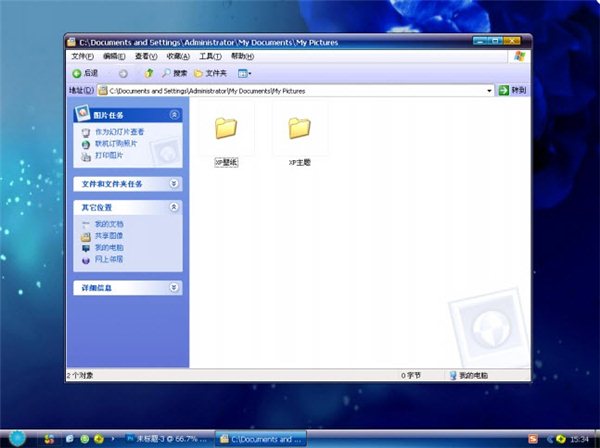Open the 文件(F) menu

coord(82,56)
